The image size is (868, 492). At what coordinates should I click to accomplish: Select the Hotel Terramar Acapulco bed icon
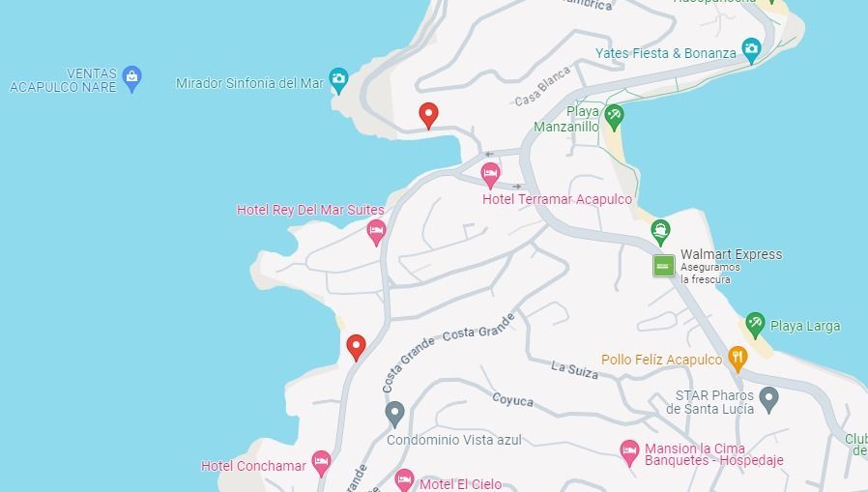(x=490, y=175)
